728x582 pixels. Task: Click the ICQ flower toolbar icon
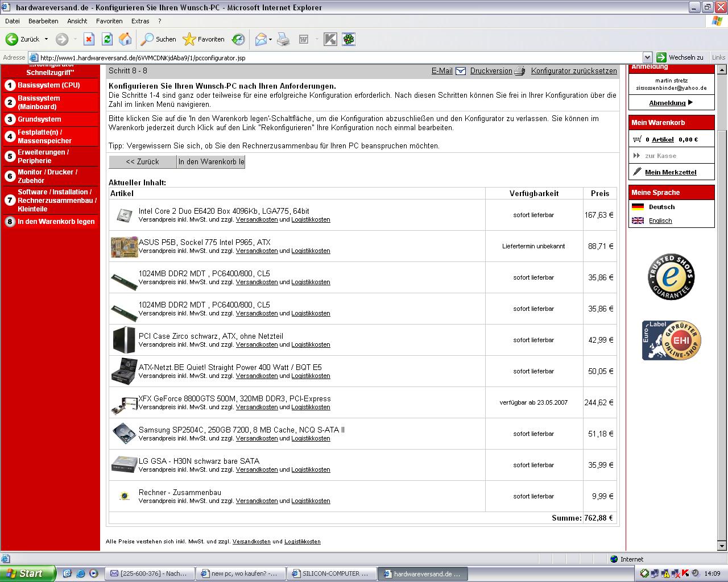(349, 39)
